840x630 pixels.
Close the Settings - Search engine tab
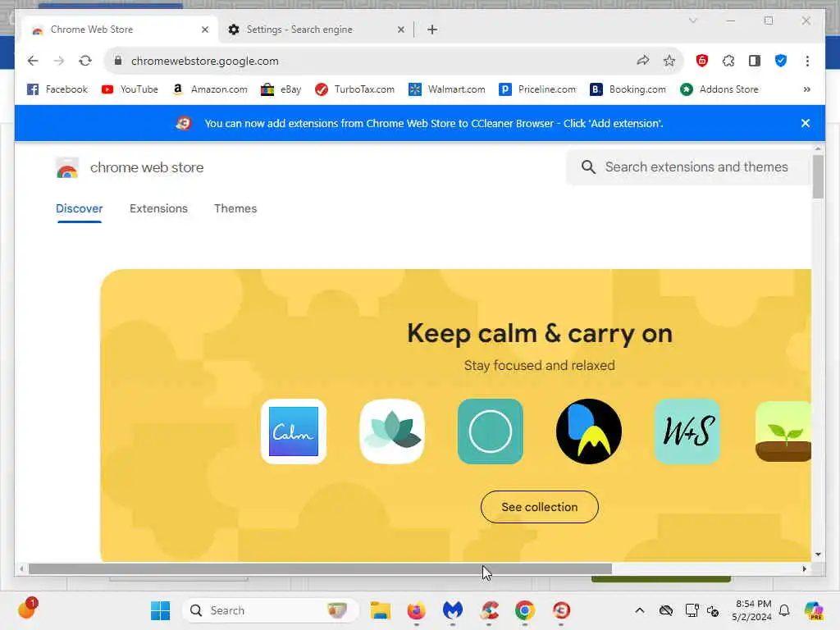coord(400,30)
